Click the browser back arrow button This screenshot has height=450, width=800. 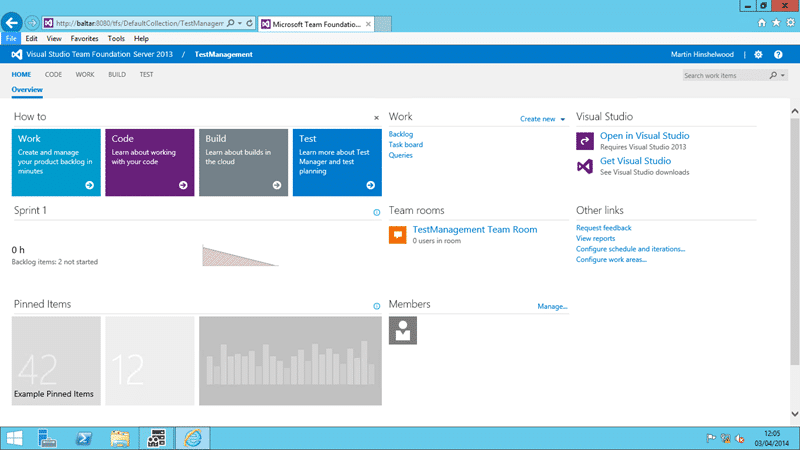pyautogui.click(x=12, y=22)
